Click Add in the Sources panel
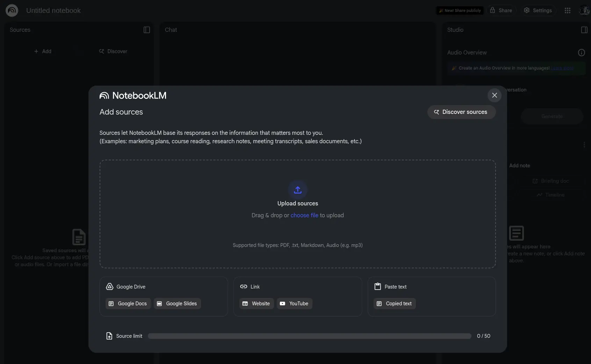Image resolution: width=591 pixels, height=364 pixels. 43,51
